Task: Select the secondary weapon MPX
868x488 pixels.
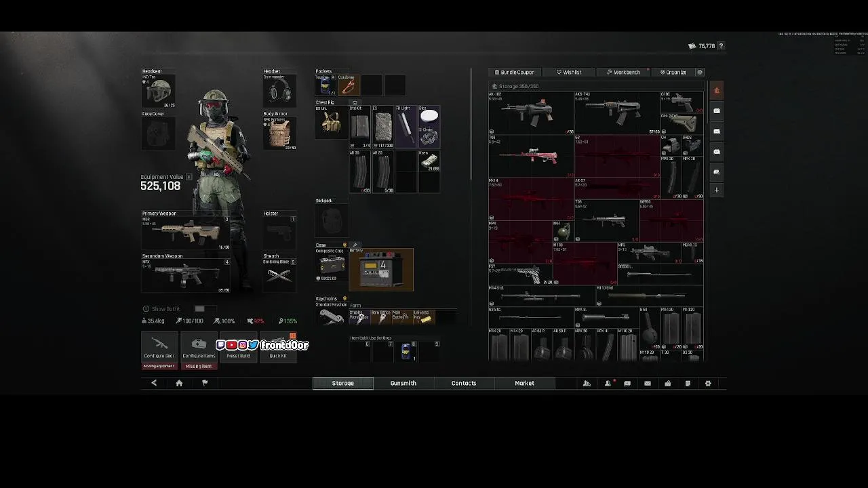Action: click(186, 275)
